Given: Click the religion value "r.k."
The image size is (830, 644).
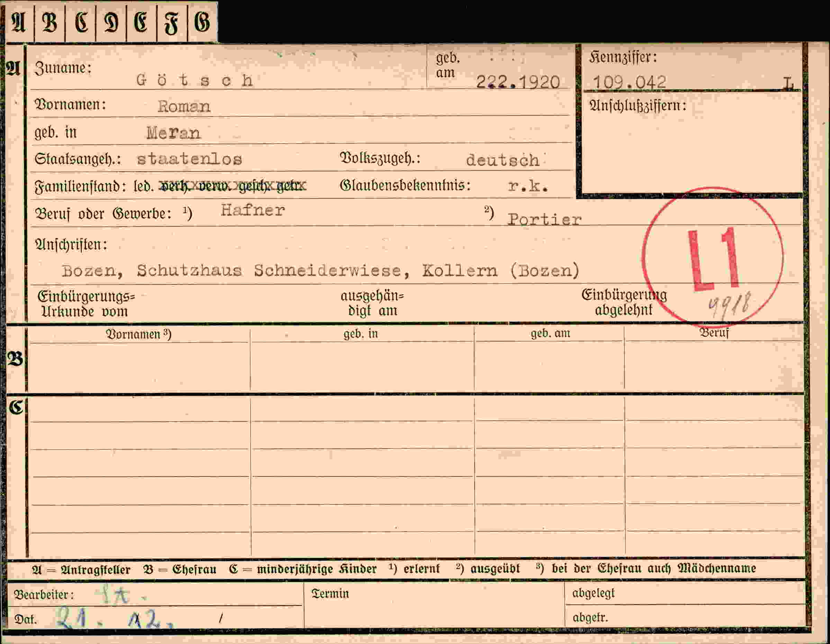Looking at the screenshot, I should tap(528, 186).
